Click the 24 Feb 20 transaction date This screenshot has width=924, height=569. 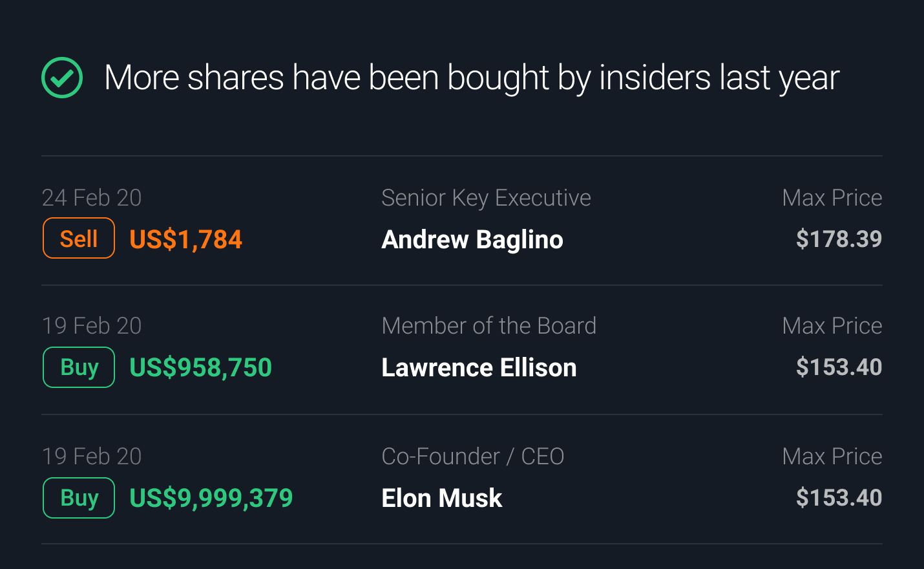point(92,198)
